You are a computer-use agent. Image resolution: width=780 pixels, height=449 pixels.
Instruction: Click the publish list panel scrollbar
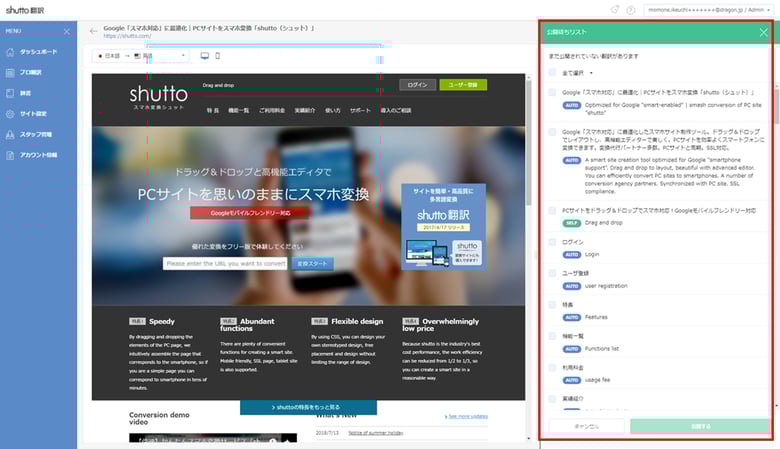[x=777, y=107]
